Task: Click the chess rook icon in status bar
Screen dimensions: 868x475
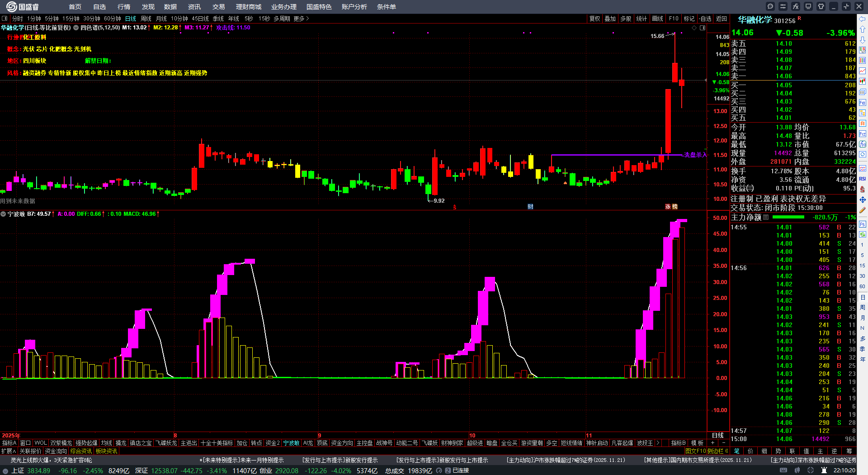Action: point(824,470)
